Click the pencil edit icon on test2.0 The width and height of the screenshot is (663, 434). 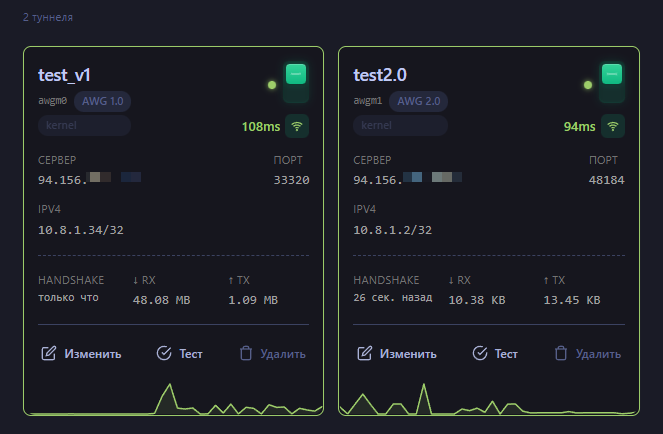(364, 353)
